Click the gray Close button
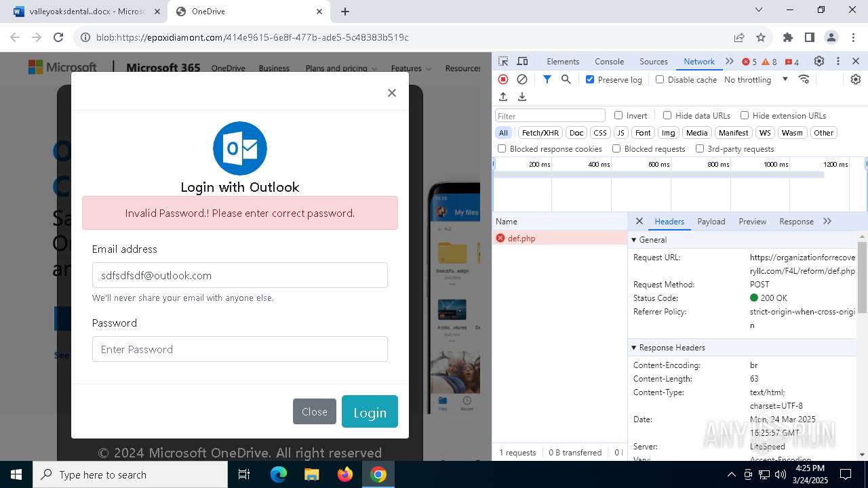This screenshot has height=488, width=868. pos(315,411)
